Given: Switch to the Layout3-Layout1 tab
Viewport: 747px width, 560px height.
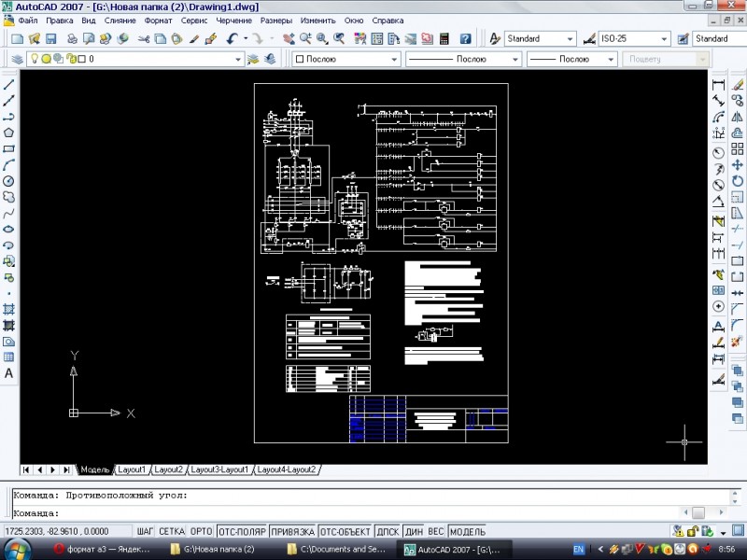Looking at the screenshot, I should (x=219, y=469).
